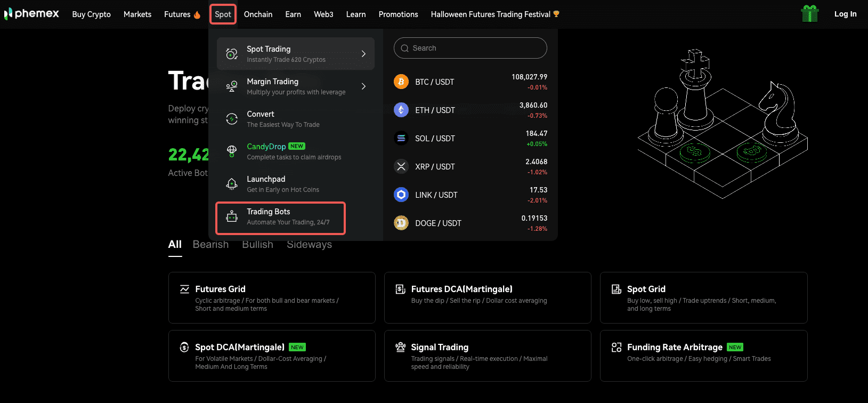Open the Futures dropdown in navigation
This screenshot has width=868, height=403.
click(x=182, y=14)
